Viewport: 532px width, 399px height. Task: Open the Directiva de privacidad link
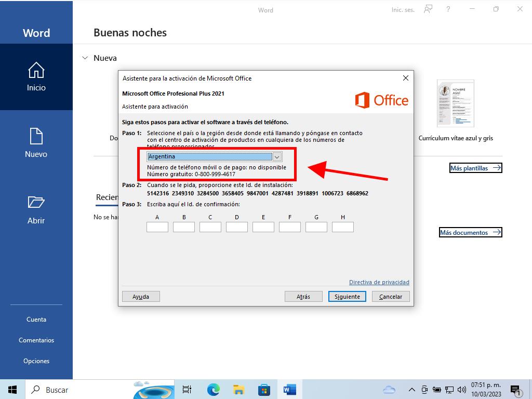(379, 282)
